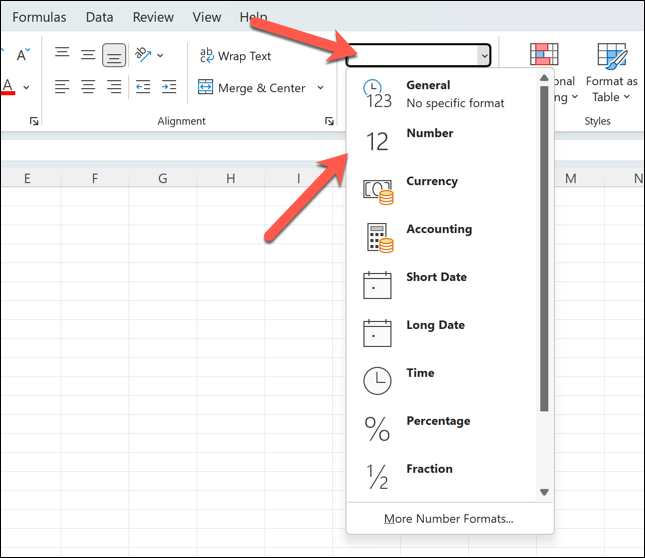This screenshot has height=558, width=645.
Task: Apply top vertical alignment
Action: tap(62, 55)
